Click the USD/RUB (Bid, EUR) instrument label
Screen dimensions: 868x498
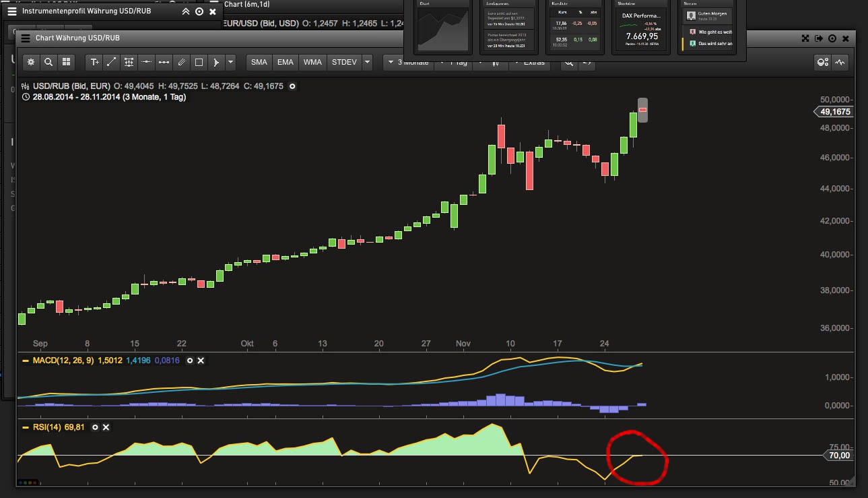[71, 86]
